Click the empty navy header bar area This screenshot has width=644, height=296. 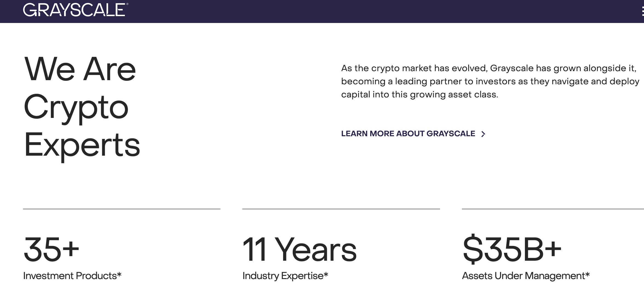[x=383, y=11]
